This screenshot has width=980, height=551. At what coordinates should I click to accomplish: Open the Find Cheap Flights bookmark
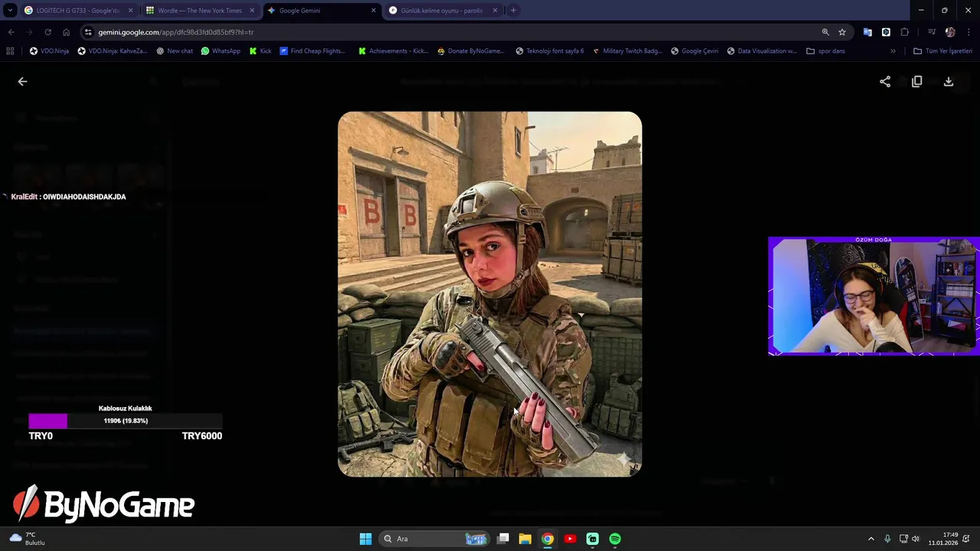tap(312, 51)
